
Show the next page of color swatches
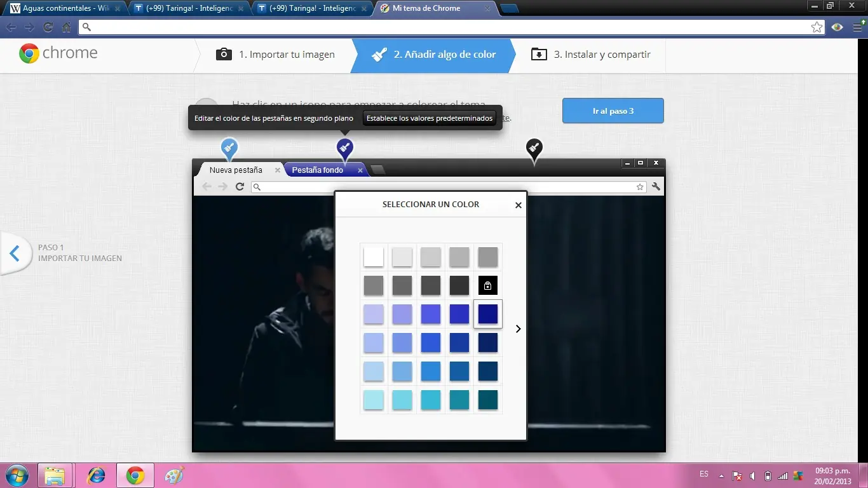519,329
